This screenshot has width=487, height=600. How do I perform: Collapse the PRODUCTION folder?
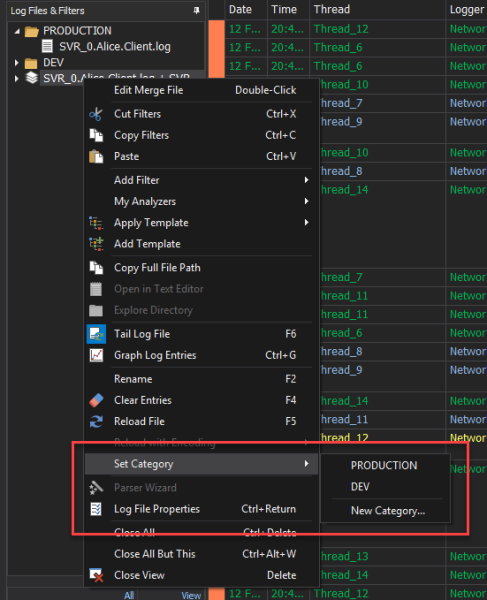coord(17,31)
